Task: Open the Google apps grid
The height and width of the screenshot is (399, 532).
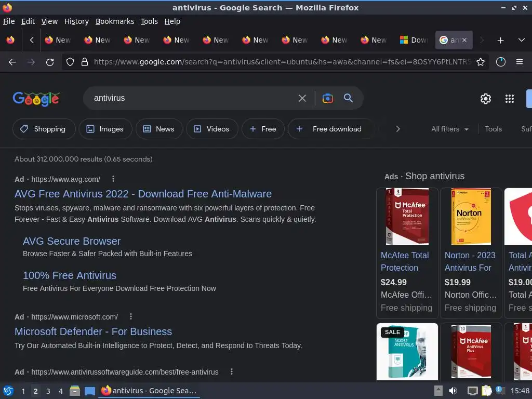Action: 510,99
